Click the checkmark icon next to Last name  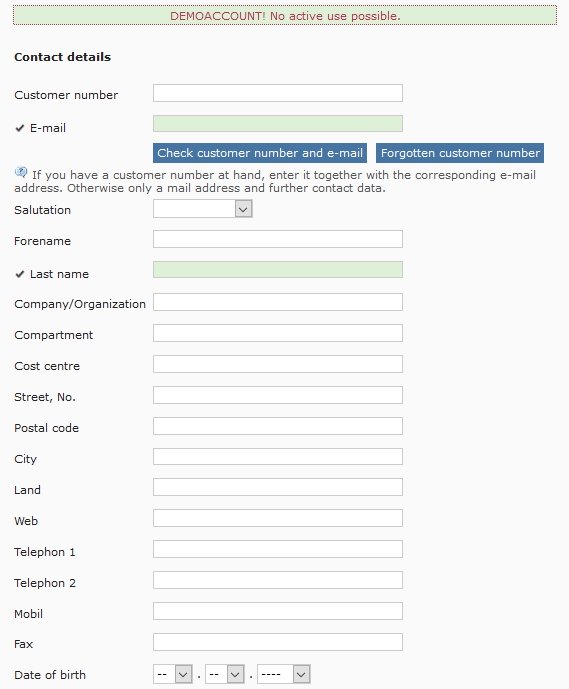19,274
